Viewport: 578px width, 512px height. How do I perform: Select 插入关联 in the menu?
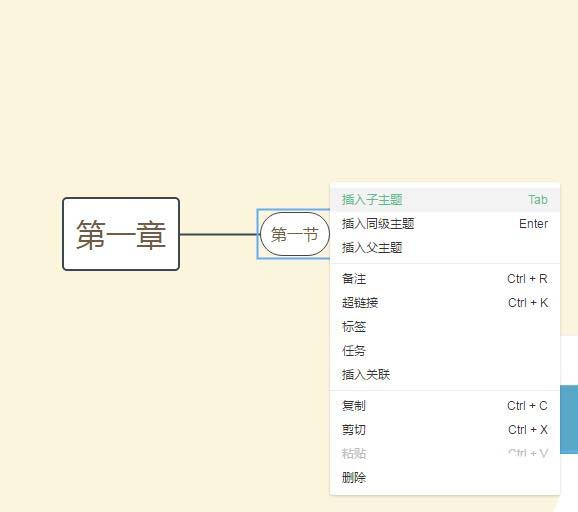pos(445,375)
